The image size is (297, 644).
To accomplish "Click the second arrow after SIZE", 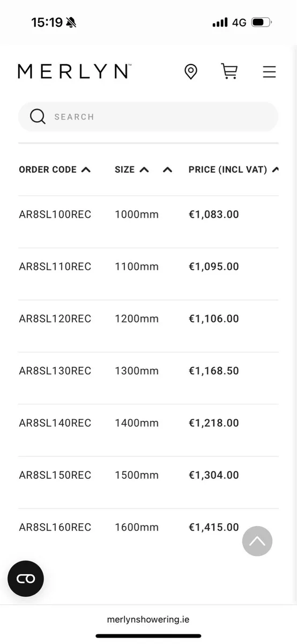I will coord(167,170).
